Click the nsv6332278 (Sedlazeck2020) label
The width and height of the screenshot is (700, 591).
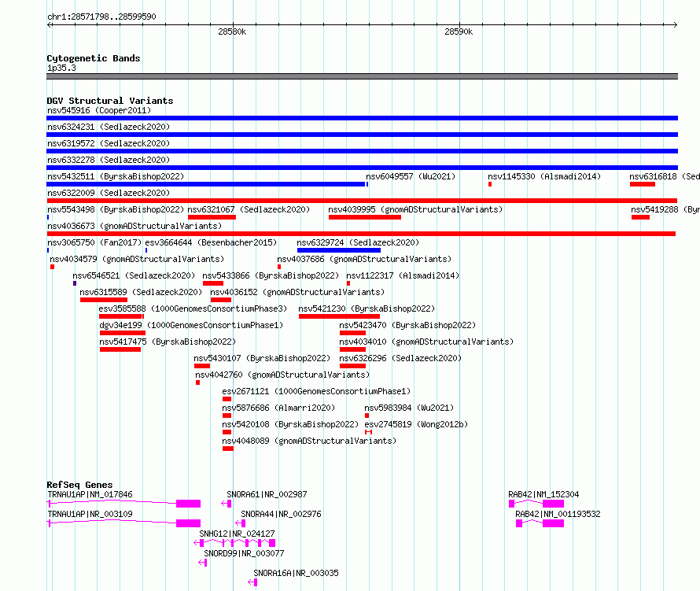[x=109, y=160]
